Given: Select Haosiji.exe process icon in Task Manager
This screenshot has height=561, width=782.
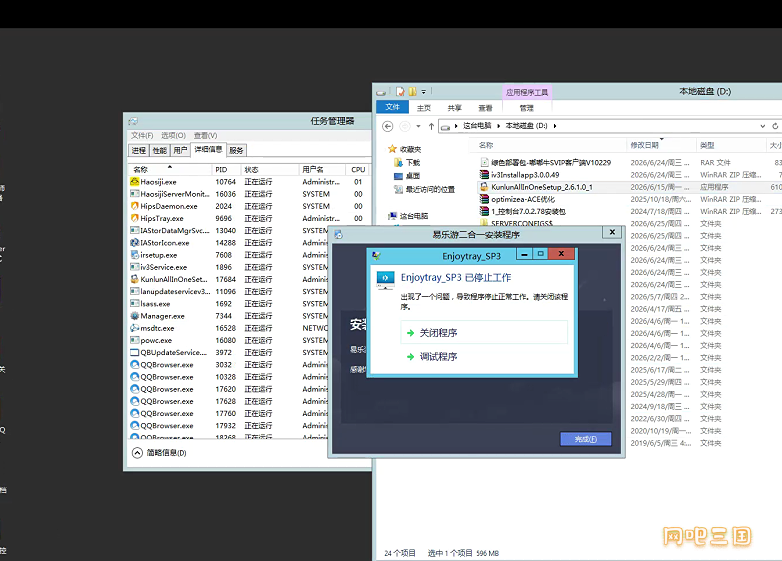Looking at the screenshot, I should pos(134,182).
